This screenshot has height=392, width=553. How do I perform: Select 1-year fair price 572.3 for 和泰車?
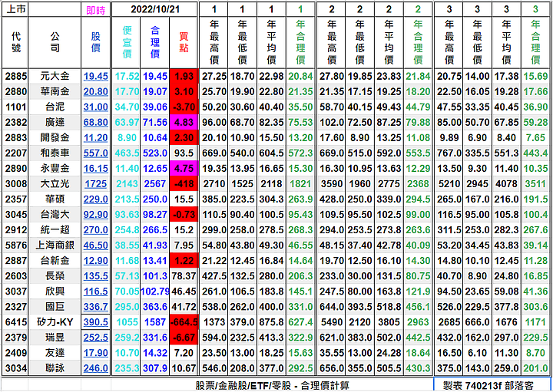click(x=300, y=153)
